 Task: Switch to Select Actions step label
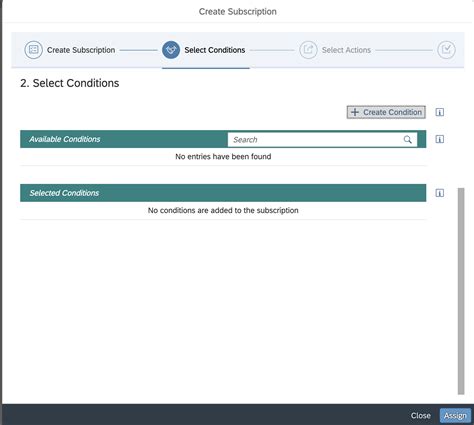(x=346, y=50)
